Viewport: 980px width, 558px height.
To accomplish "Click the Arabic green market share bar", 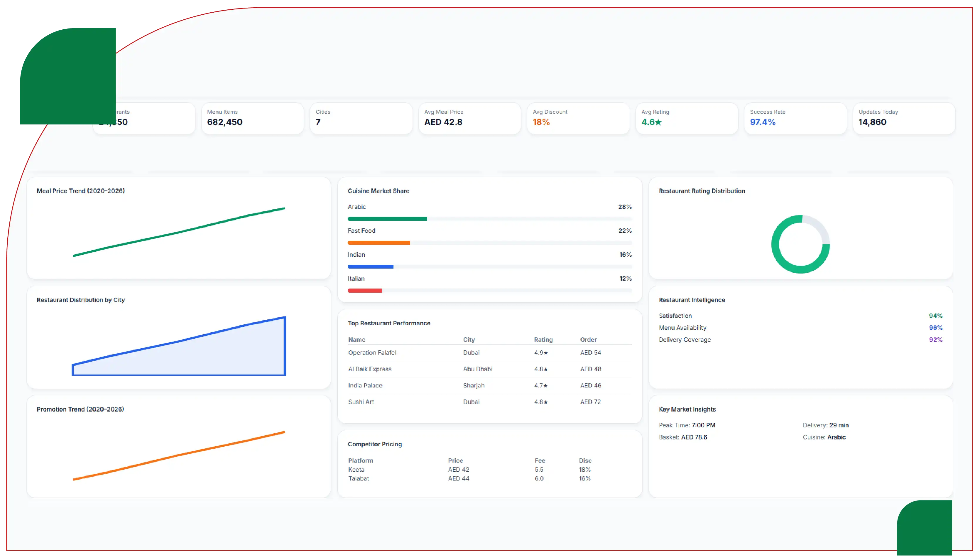I will (x=387, y=219).
